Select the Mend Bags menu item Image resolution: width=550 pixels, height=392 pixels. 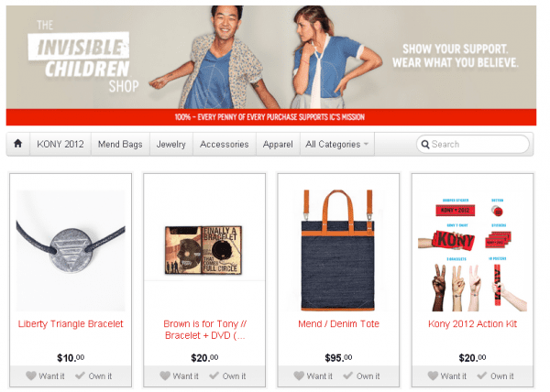120,145
